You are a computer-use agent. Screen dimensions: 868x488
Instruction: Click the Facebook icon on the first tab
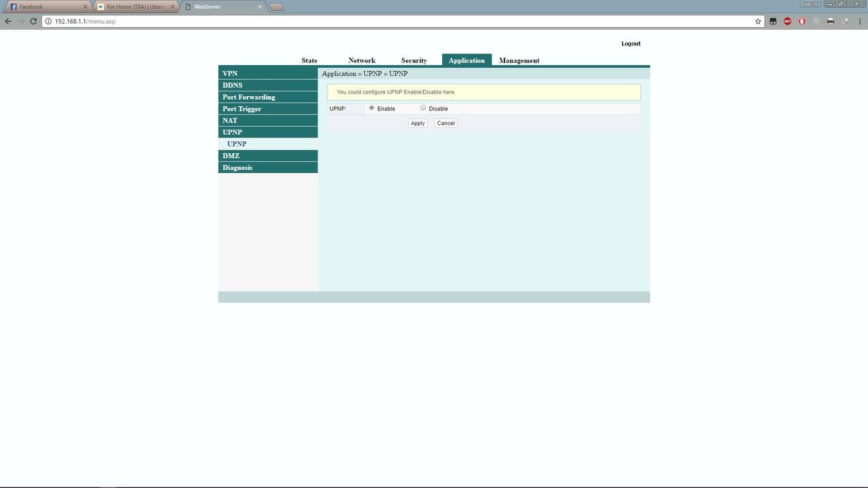(x=14, y=6)
